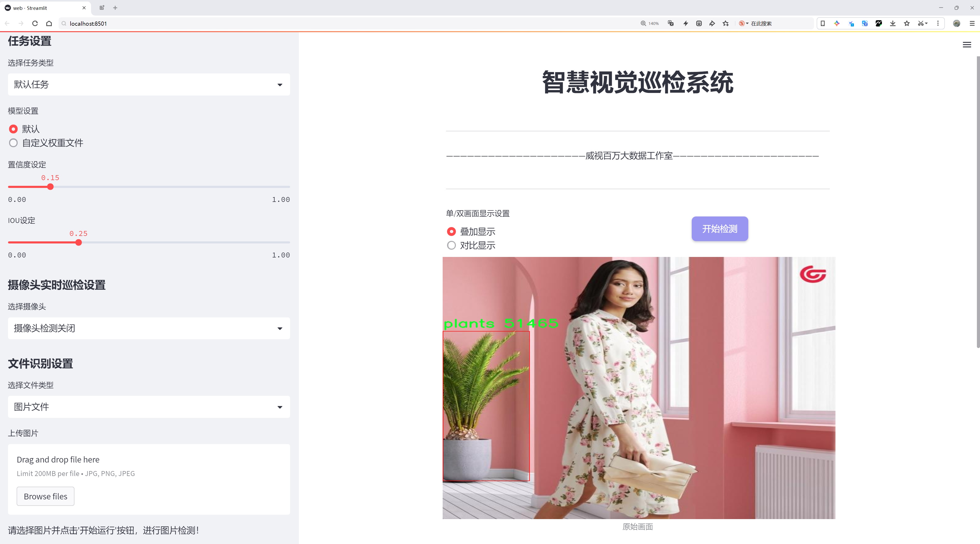Screen dimensions: 980x544
Task: Click the translate page icon in address bar
Action: point(671,24)
